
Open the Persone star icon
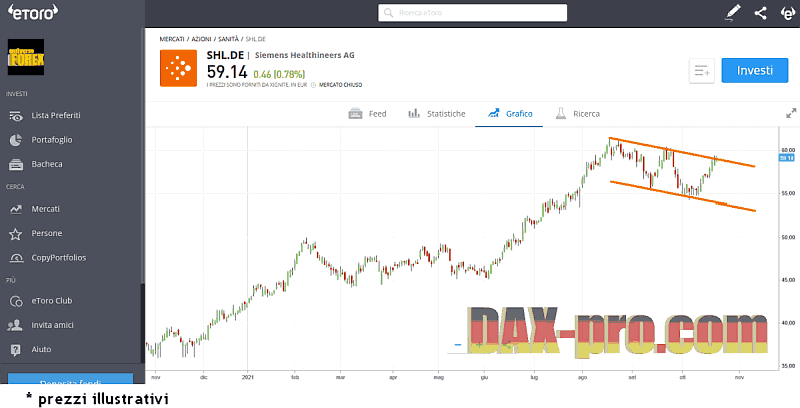click(x=16, y=234)
